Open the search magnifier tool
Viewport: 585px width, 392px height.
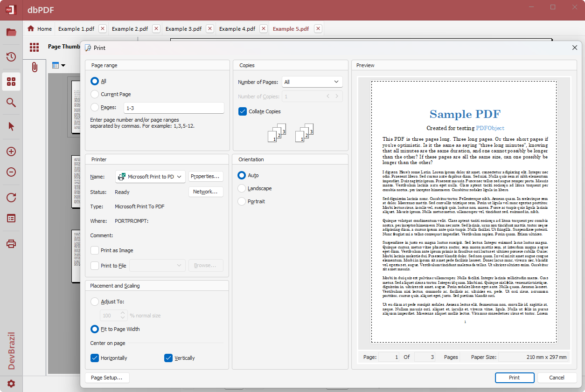[11, 103]
